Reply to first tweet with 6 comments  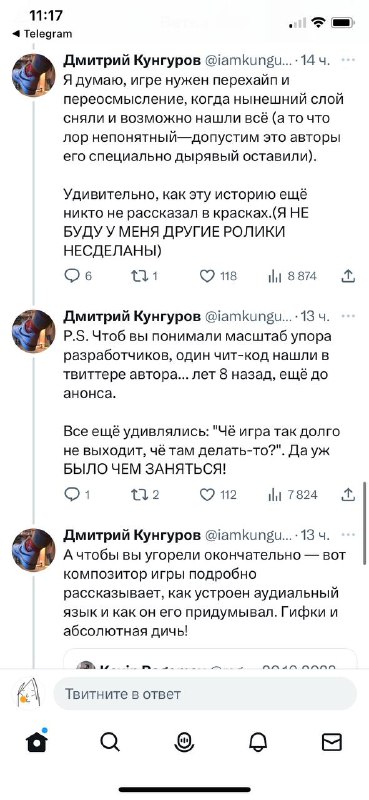click(x=78, y=276)
